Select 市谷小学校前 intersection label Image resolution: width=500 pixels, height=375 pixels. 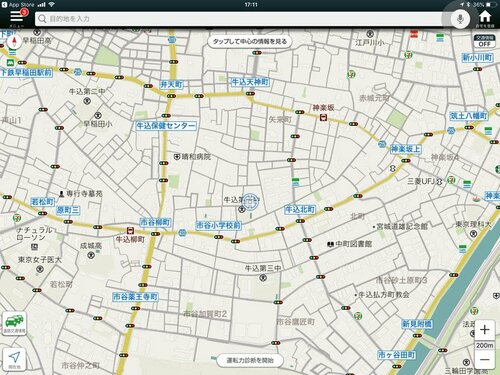[218, 225]
